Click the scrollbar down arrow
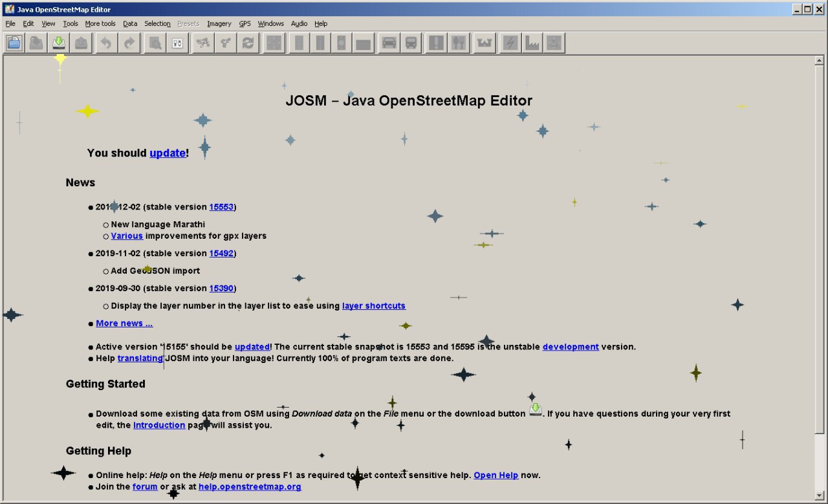Image resolution: width=828 pixels, height=504 pixels. click(x=820, y=496)
